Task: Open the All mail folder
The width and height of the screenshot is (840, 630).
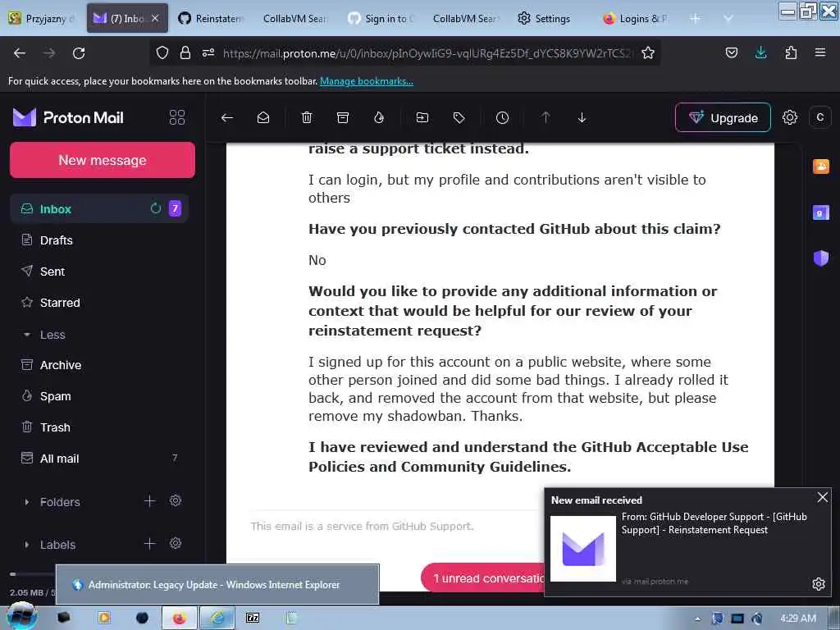Action: pos(99,458)
